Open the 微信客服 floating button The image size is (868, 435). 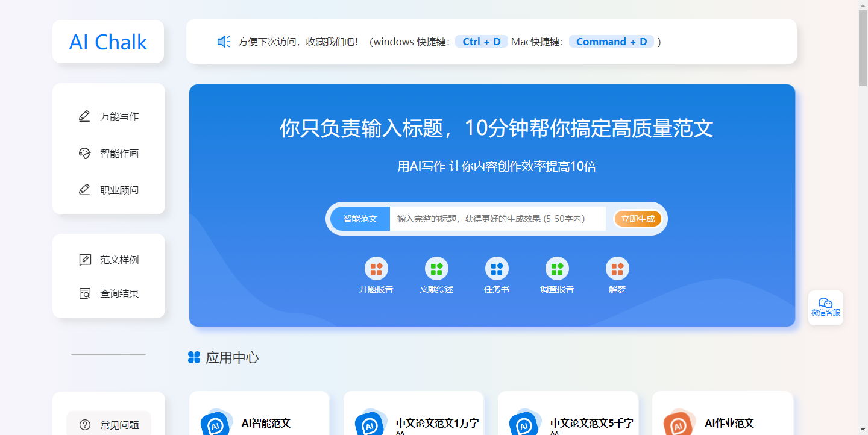pos(826,307)
